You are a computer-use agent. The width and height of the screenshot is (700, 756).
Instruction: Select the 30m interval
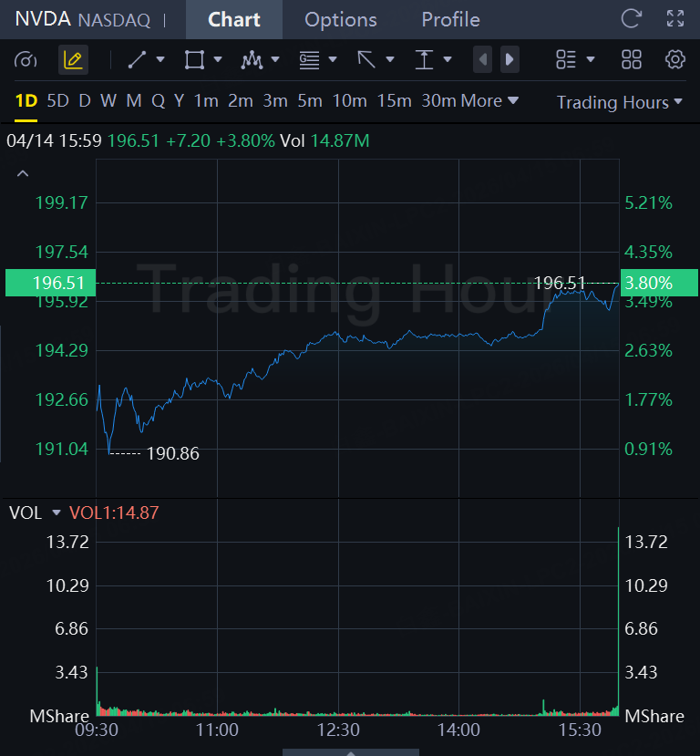[x=438, y=101]
